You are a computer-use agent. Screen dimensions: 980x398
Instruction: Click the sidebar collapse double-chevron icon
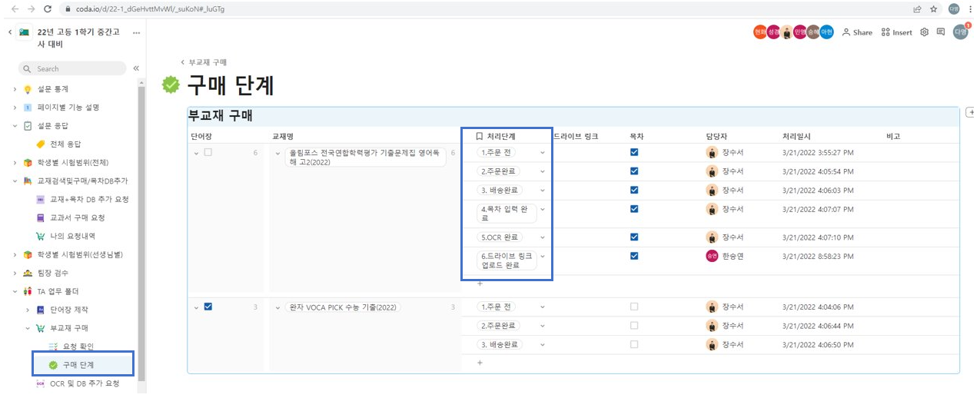pyautogui.click(x=136, y=68)
